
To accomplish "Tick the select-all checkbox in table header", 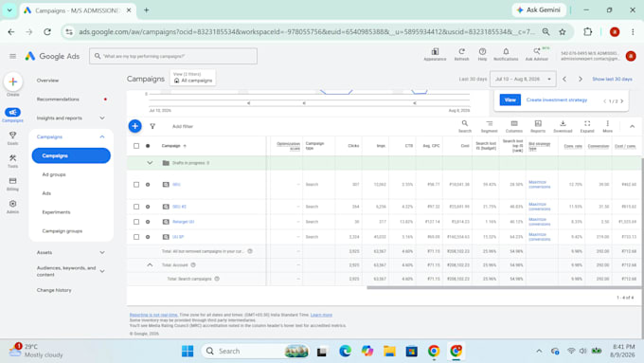I will pos(136,146).
